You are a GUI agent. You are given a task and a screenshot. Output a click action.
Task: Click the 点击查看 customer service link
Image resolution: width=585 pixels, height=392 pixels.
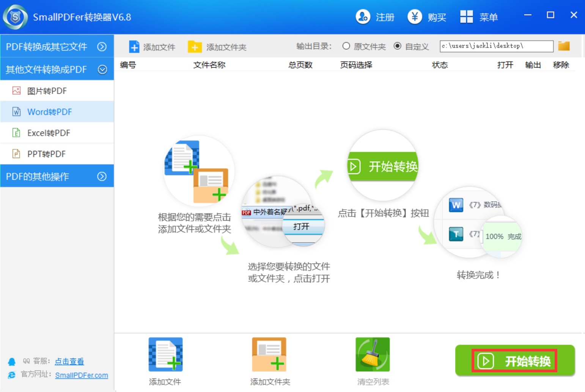(x=69, y=361)
